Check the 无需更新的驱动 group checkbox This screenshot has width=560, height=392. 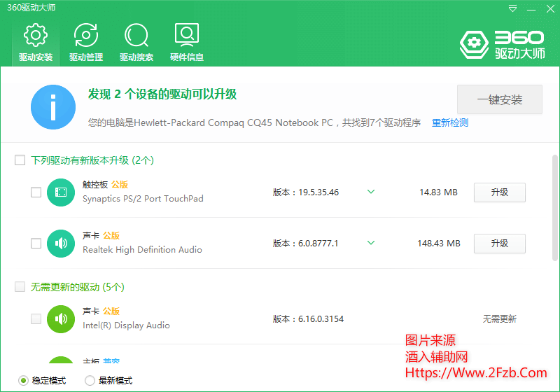(20, 287)
